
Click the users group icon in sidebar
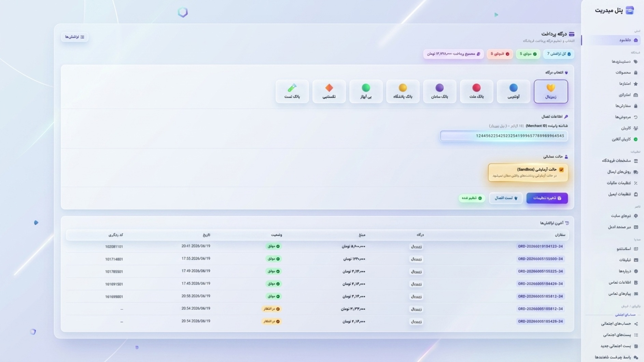pos(635,128)
